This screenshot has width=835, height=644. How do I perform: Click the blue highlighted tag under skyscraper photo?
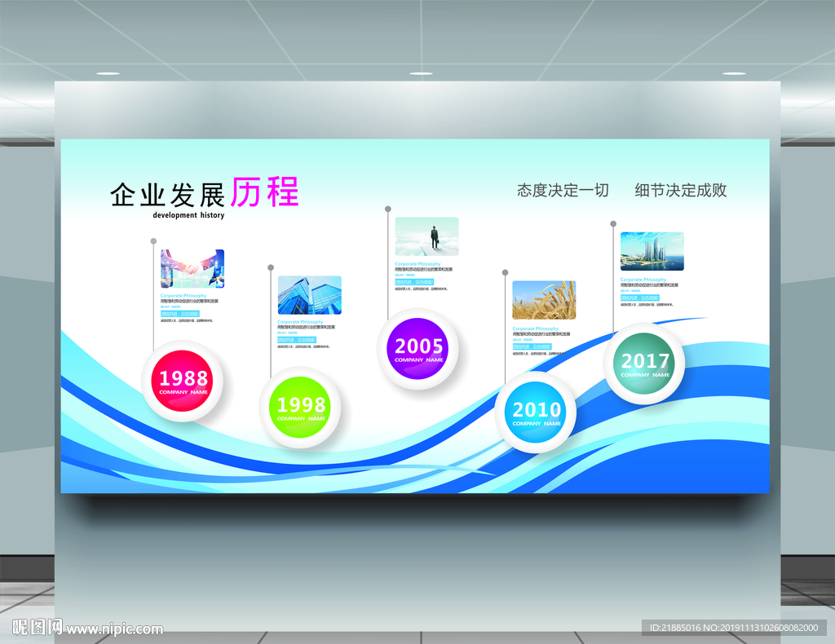[297, 340]
